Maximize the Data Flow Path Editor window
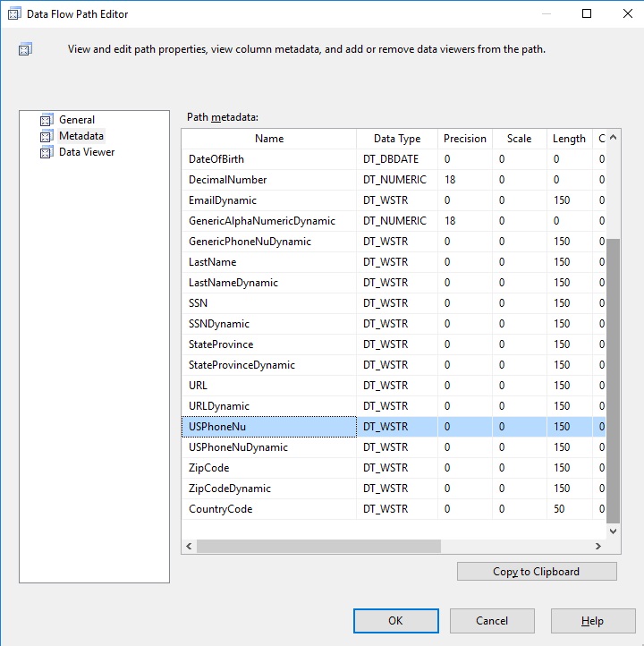This screenshot has height=646, width=644. click(x=587, y=13)
